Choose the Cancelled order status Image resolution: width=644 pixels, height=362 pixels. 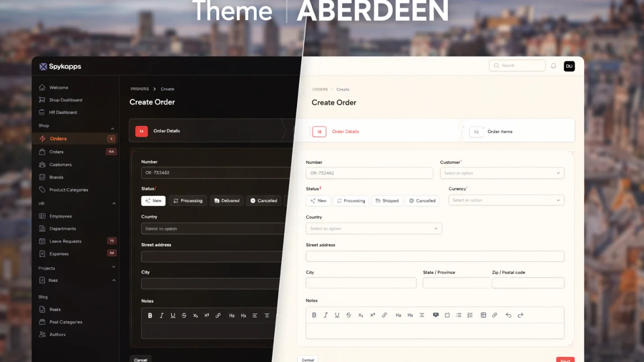point(422,201)
